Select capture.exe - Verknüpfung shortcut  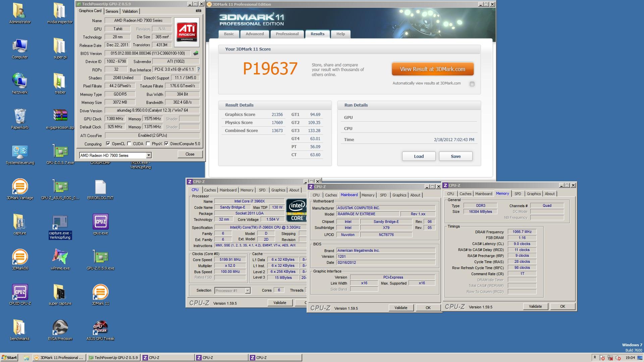[x=60, y=227]
